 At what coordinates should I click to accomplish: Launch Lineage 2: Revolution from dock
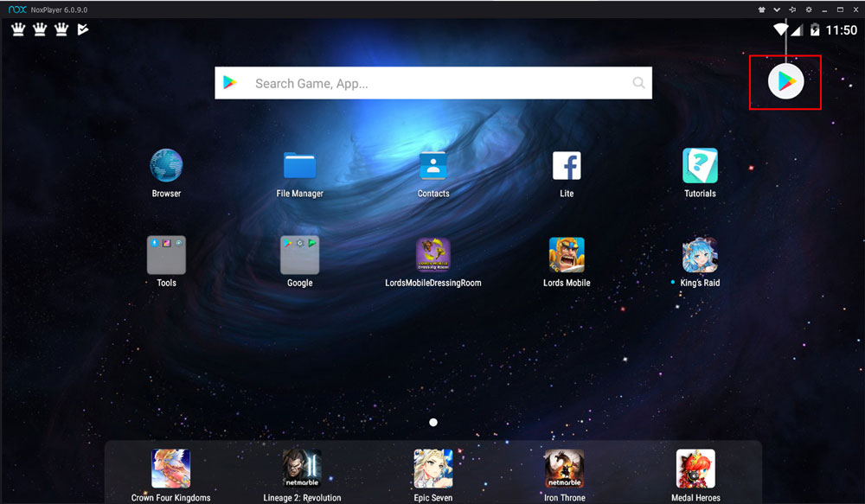pos(302,469)
